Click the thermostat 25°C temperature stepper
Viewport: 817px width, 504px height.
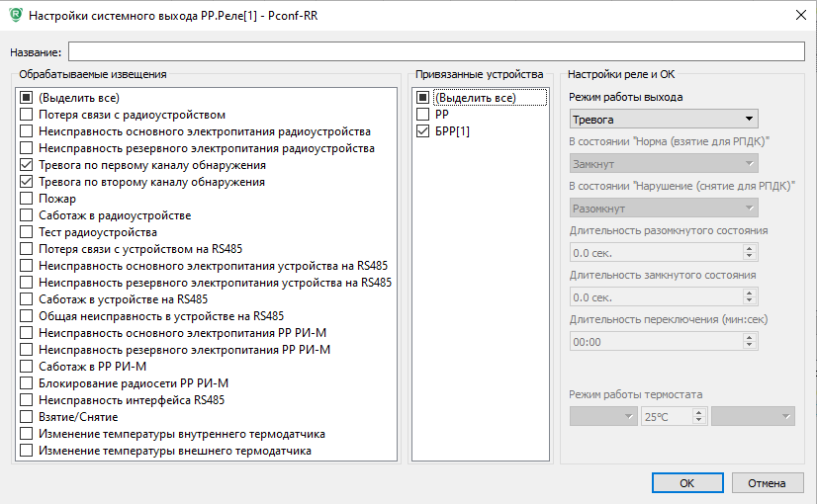pyautogui.click(x=673, y=417)
